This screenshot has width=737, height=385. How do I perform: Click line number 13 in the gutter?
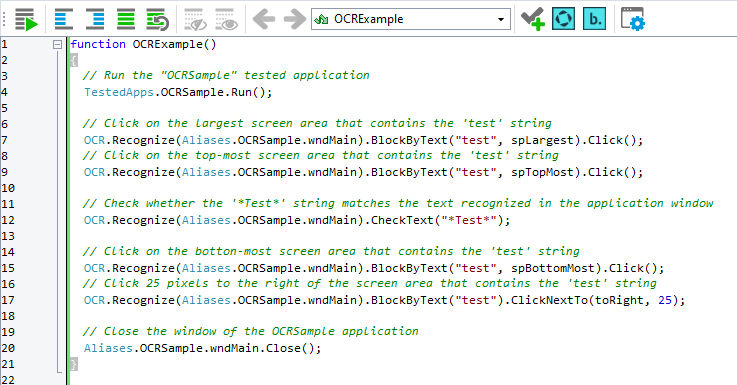coord(8,236)
